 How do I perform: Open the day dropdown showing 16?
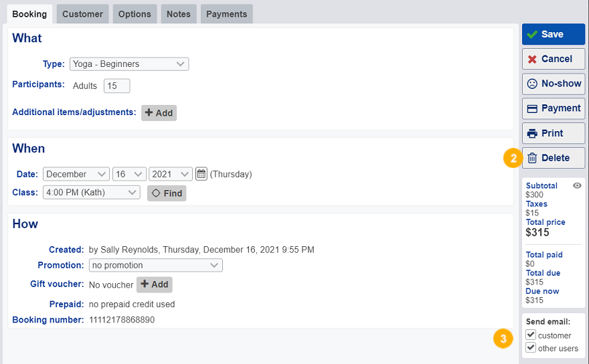129,174
